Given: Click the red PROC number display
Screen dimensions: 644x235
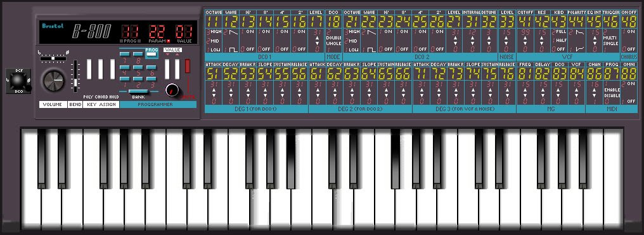Looking at the screenshot, I should [130, 32].
